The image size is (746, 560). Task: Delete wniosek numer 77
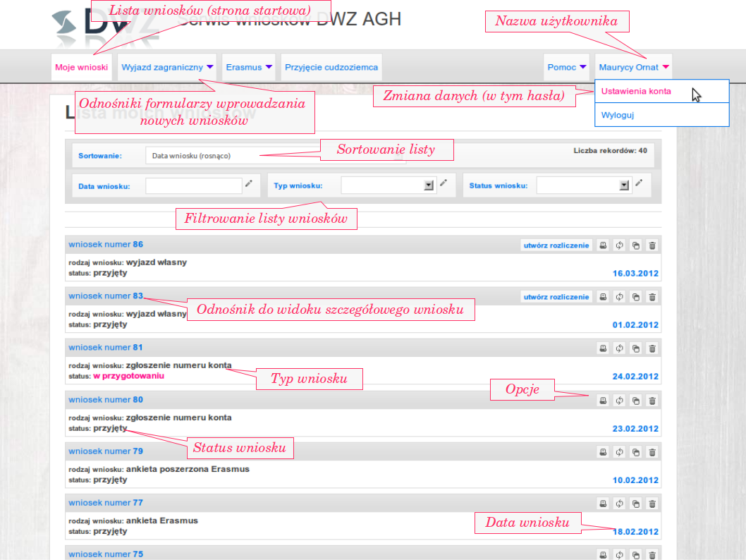(652, 504)
